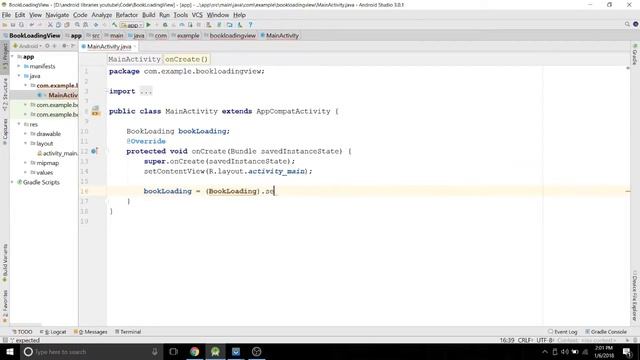The width and height of the screenshot is (640, 360).
Task: Click the Paste toolbar icon
Action: pos(67,25)
